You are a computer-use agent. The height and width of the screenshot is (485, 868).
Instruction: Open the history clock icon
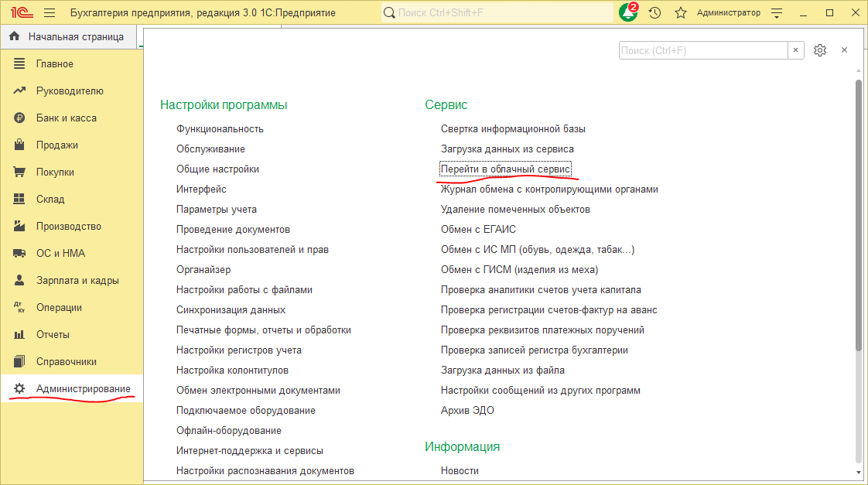click(x=654, y=12)
